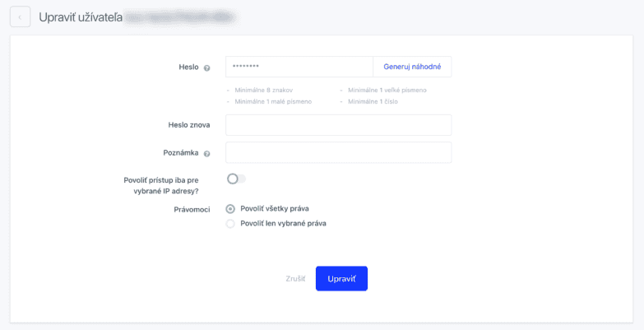
Task: Click the "Poznámka" label text
Action: [x=182, y=153]
